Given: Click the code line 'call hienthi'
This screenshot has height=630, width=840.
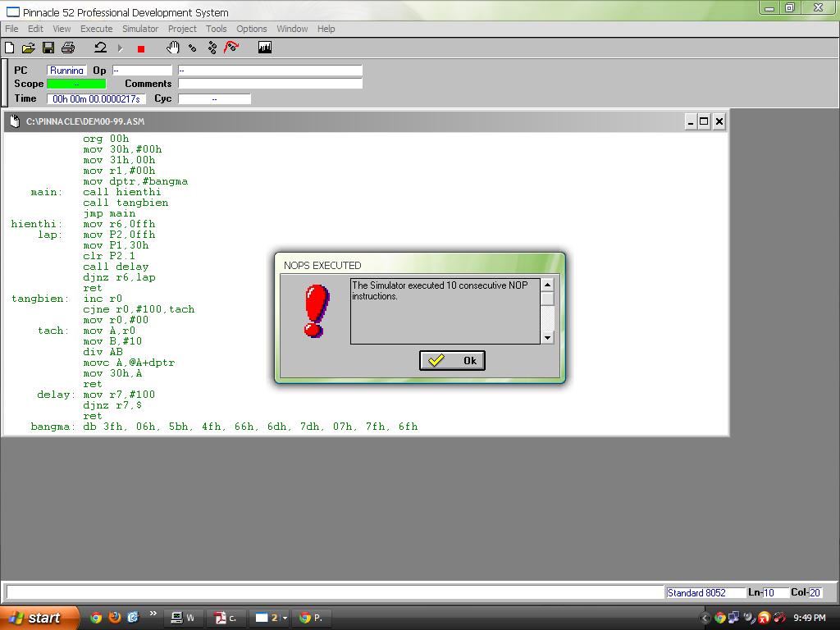Looking at the screenshot, I should [x=122, y=192].
